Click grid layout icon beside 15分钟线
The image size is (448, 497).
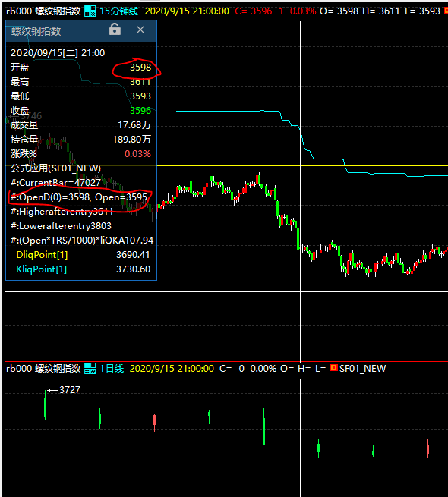point(90,11)
